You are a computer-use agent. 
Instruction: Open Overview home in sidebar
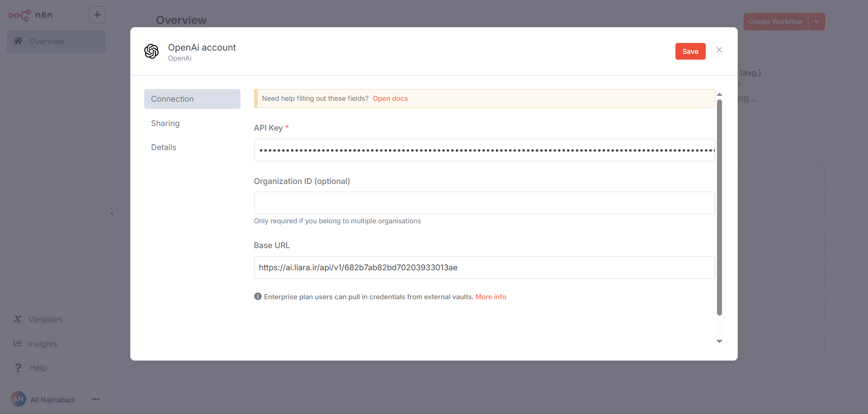click(56, 42)
